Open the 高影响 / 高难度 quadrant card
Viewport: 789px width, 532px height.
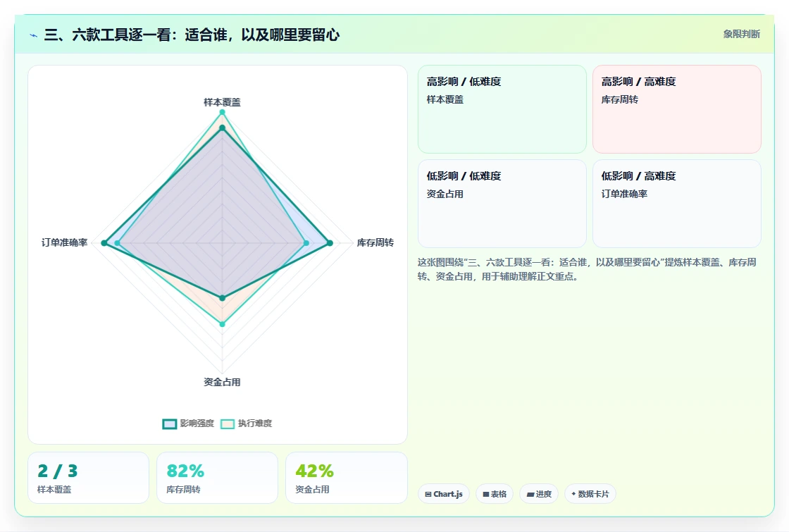677,109
